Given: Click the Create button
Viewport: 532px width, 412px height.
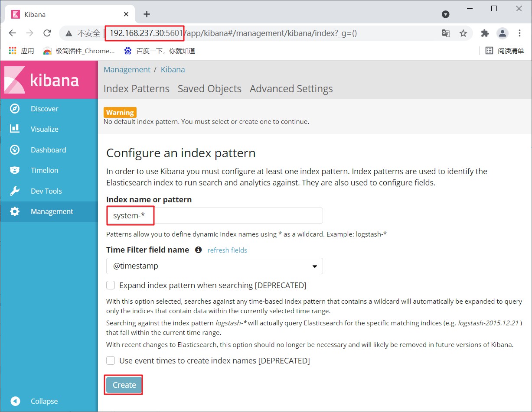Looking at the screenshot, I should [x=124, y=385].
